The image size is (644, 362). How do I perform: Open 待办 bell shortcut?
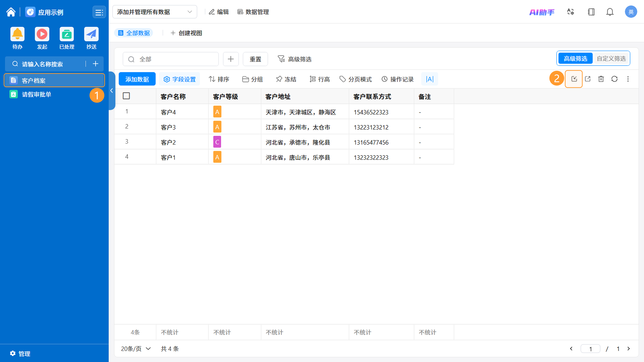(x=17, y=34)
